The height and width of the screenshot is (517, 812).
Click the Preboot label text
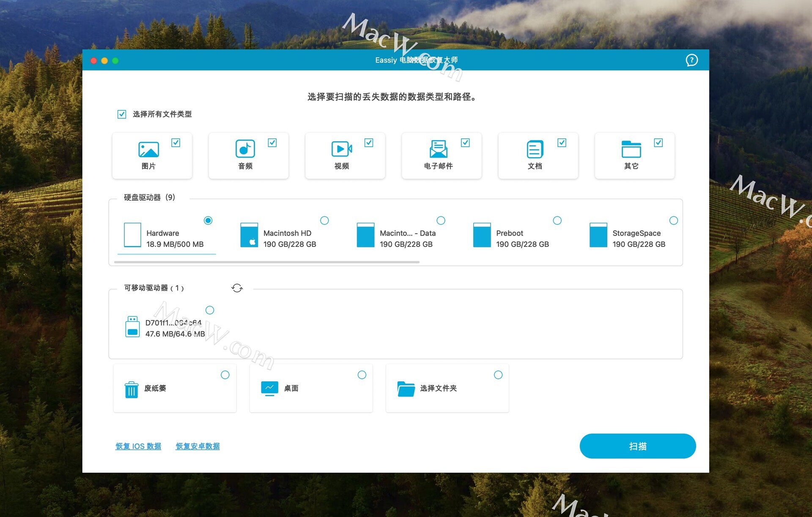click(x=510, y=233)
